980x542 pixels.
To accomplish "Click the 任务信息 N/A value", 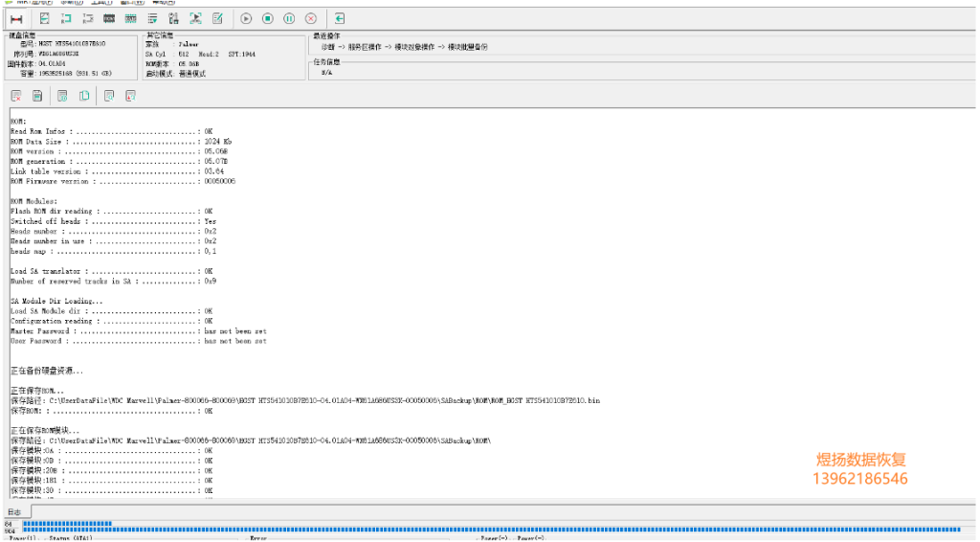I will (327, 73).
